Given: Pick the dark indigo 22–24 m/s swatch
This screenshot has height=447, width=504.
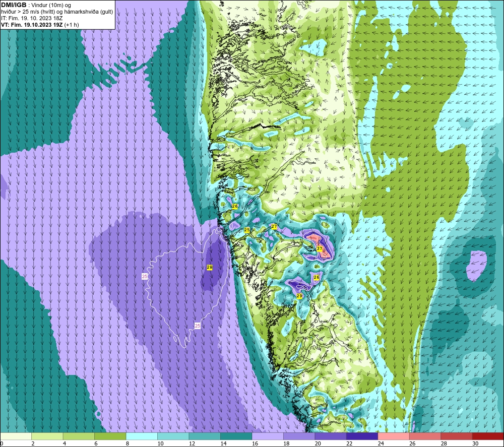Looking at the screenshot, I should coord(362,436).
